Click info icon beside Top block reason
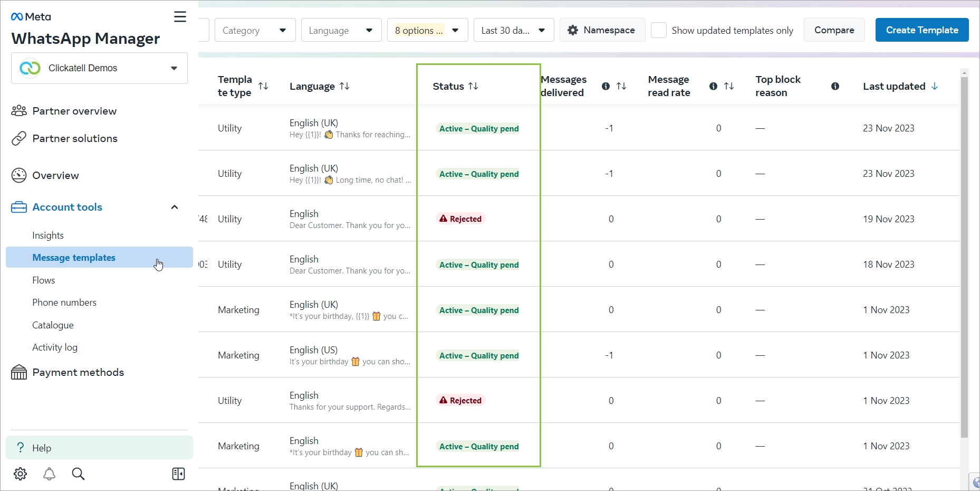The width and height of the screenshot is (980, 491). coord(835,86)
